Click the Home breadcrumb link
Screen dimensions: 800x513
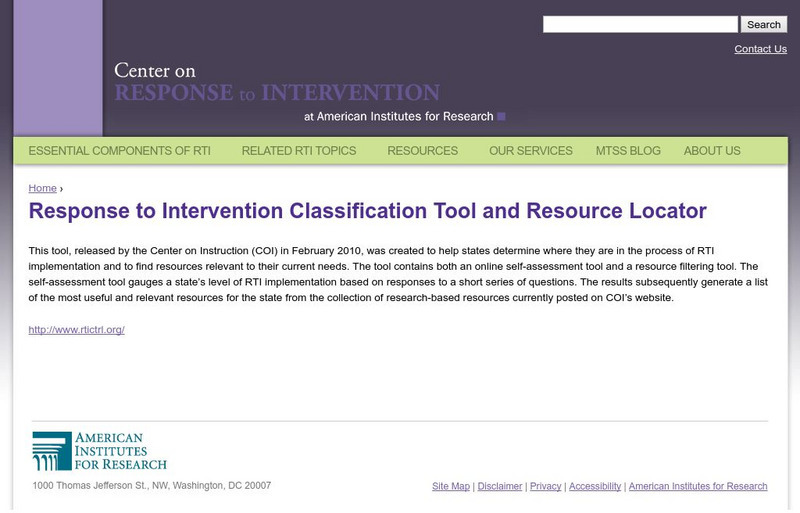[x=42, y=188]
